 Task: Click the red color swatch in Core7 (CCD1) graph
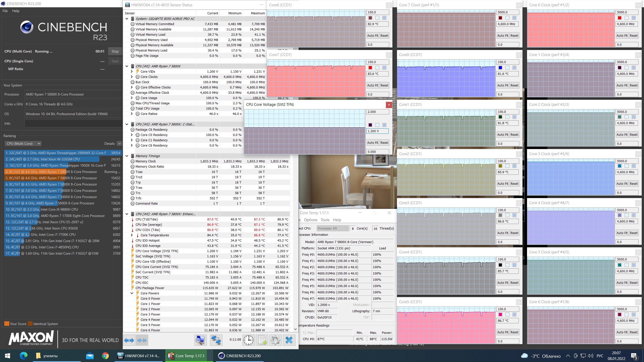coord(370,68)
